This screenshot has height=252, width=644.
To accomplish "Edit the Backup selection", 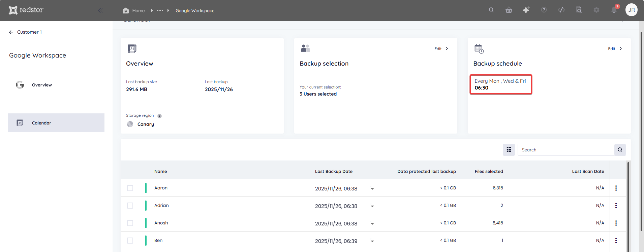I will click(438, 49).
